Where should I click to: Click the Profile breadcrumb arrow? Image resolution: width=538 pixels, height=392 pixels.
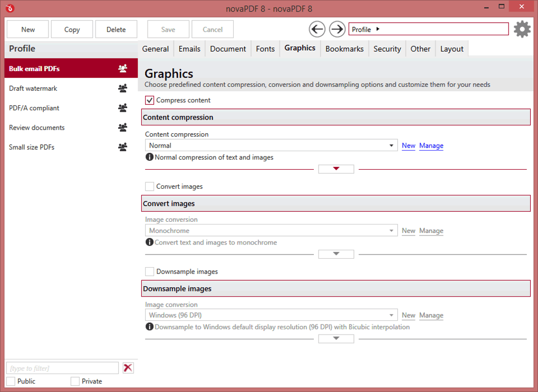[x=378, y=29]
